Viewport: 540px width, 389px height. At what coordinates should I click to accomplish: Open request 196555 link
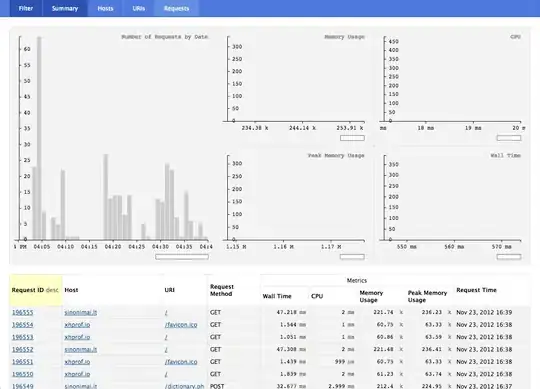pos(23,313)
